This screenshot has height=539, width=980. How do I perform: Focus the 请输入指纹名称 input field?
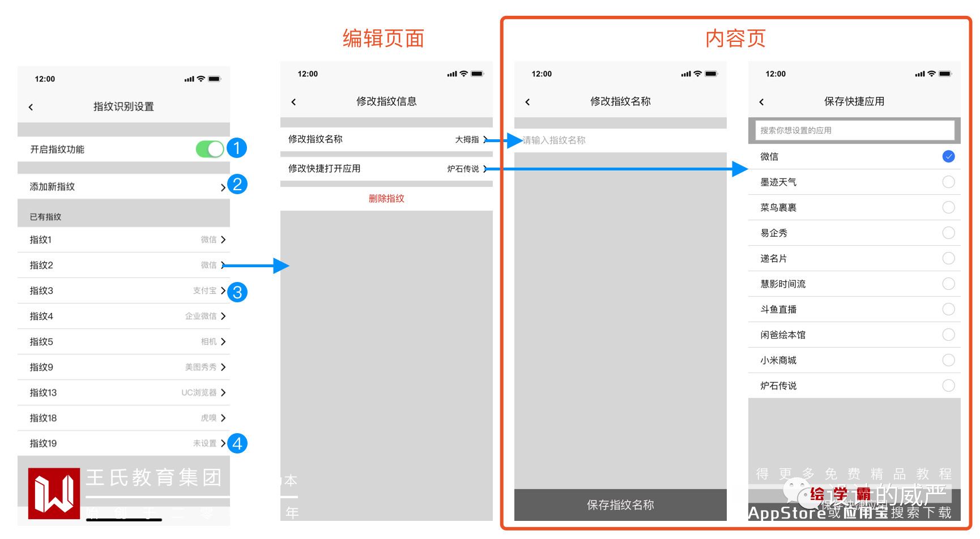point(620,140)
